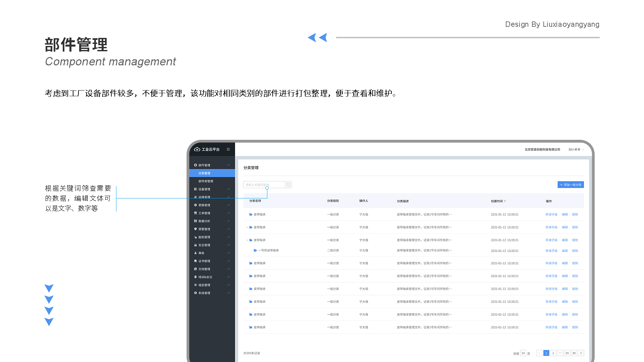Click the sidebar collapse hamburger icon
Viewport: 644px width, 362px height.
228,149
